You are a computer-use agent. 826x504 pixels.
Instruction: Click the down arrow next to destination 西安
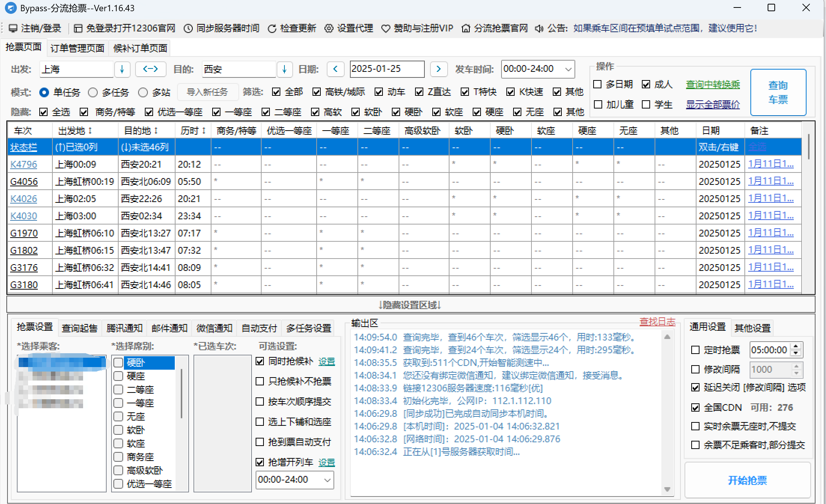click(x=284, y=69)
